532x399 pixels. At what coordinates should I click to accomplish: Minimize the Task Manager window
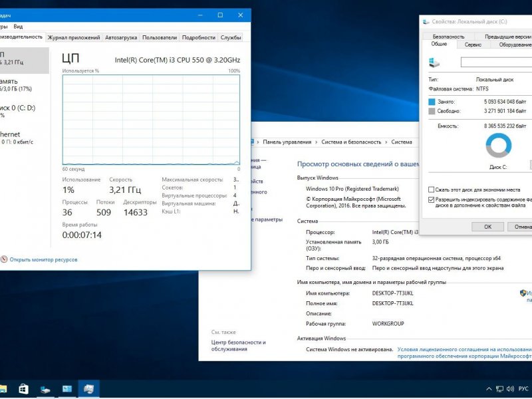[201, 15]
